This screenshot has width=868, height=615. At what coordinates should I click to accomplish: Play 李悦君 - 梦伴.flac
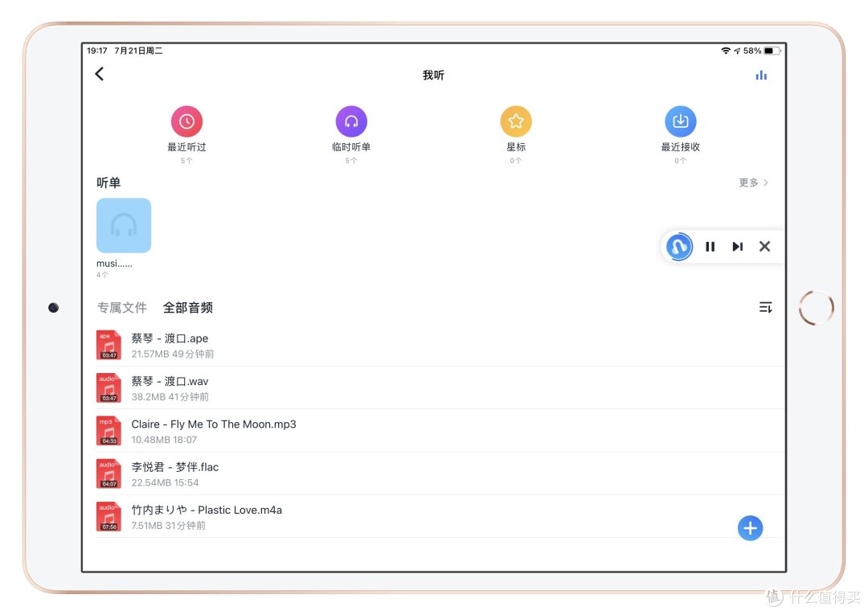pos(440,474)
